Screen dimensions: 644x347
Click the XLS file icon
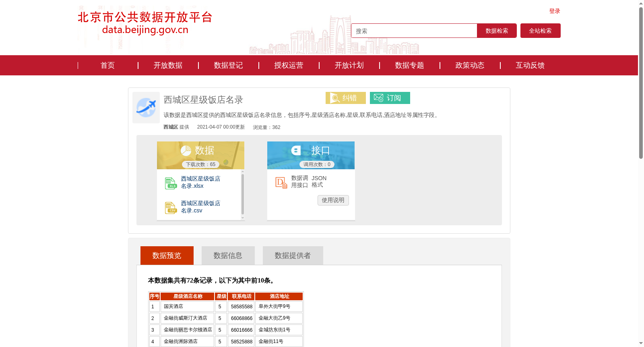(x=171, y=183)
